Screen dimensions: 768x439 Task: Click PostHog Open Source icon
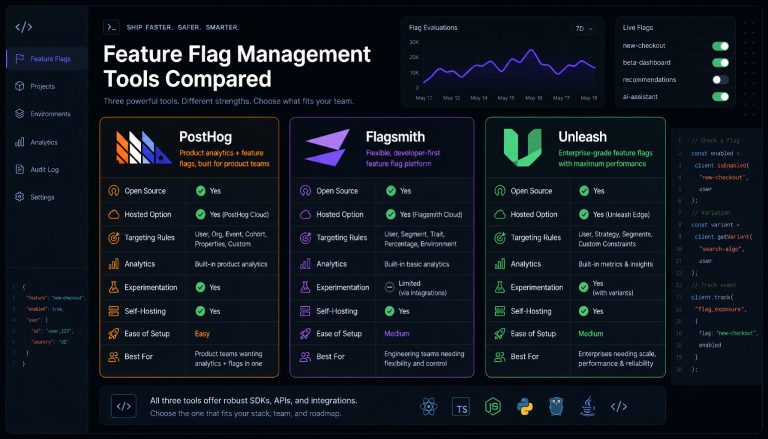[x=114, y=191]
